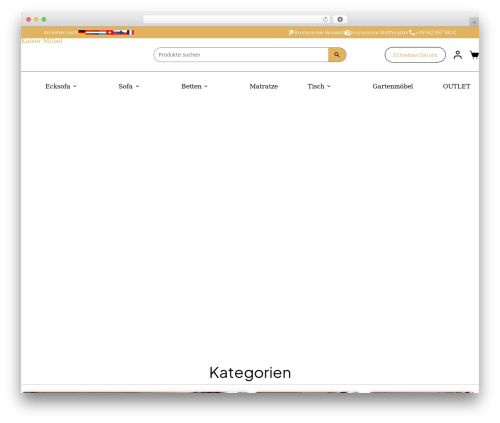Click the Kostenloser Versand shipping icon

(291, 32)
